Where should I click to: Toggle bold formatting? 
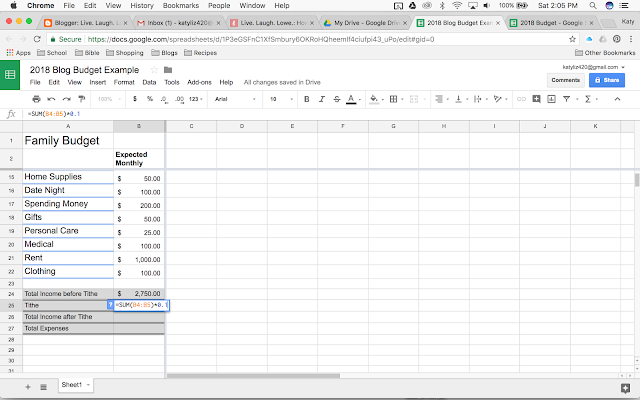[307, 99]
